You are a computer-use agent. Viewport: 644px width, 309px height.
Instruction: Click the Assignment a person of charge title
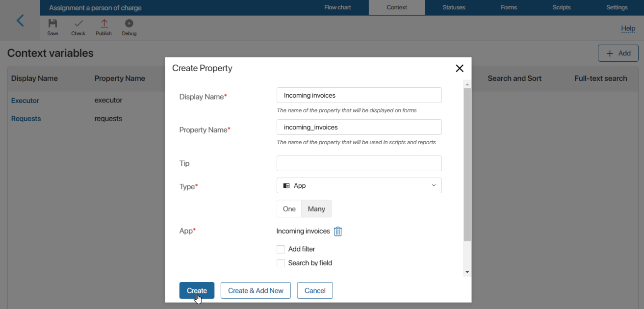[x=95, y=8]
